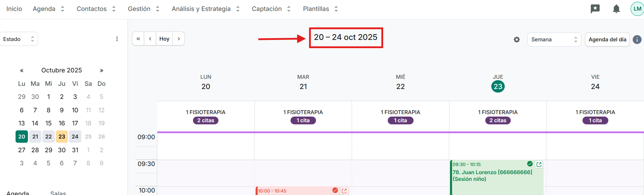This screenshot has height=195, width=644.
Task: Toggle the red check on 10:00 appointment
Action: (x=335, y=190)
